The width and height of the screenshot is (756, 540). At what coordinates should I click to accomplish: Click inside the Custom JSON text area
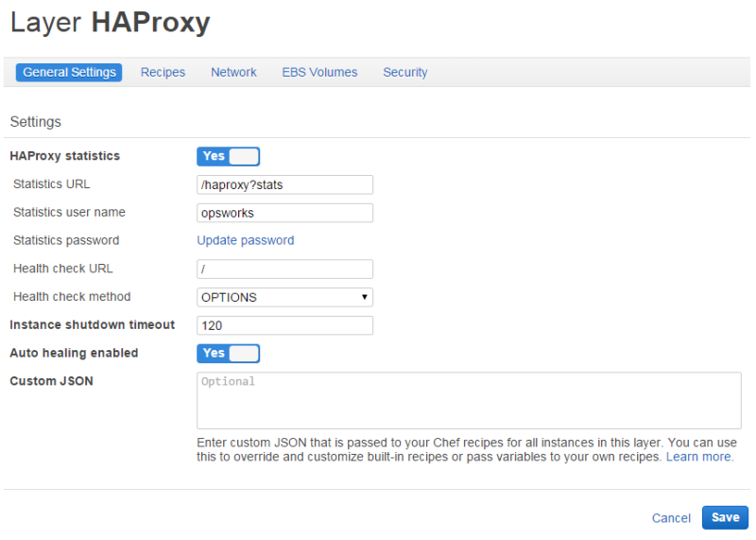coord(469,401)
